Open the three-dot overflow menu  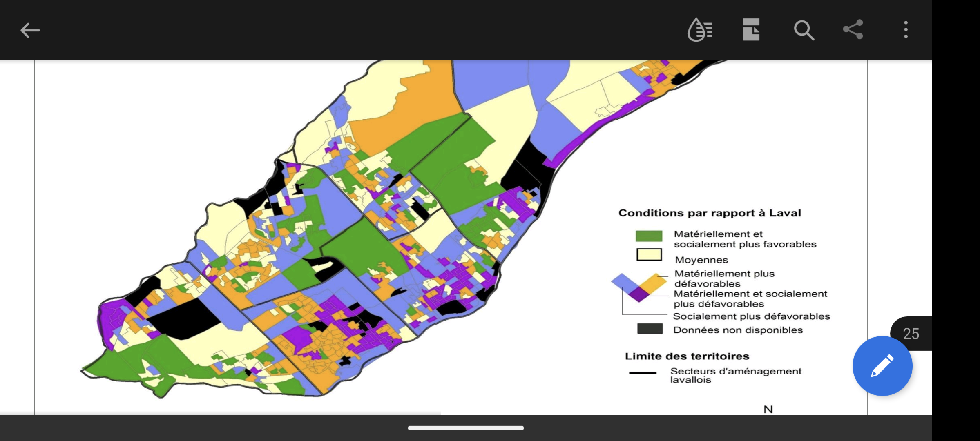click(x=906, y=30)
